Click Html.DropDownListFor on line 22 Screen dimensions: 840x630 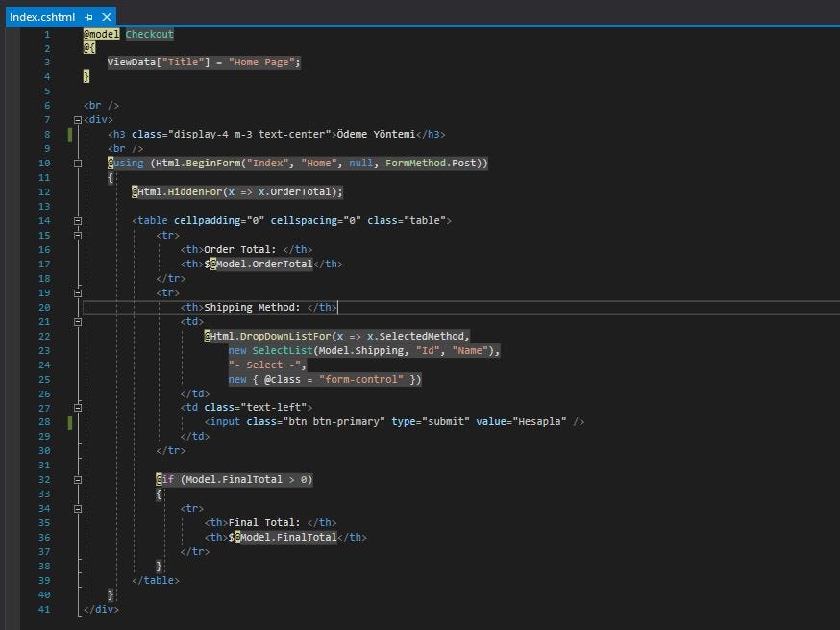click(270, 337)
